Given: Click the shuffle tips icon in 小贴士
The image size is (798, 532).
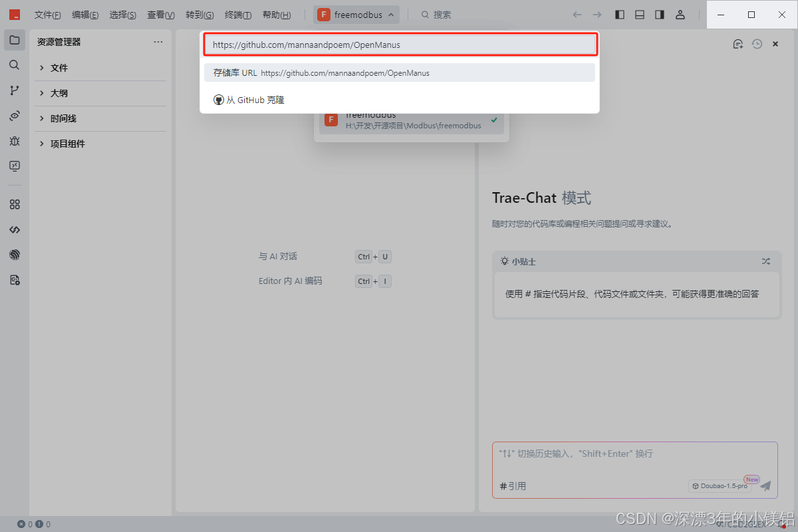Looking at the screenshot, I should [766, 261].
